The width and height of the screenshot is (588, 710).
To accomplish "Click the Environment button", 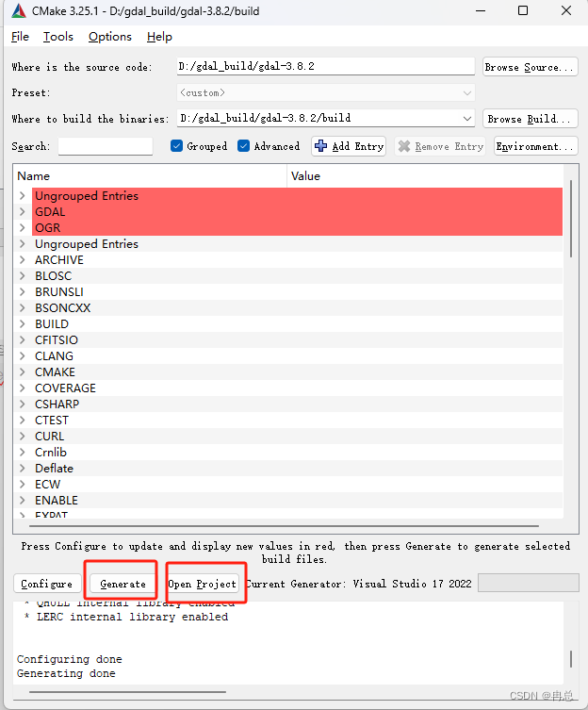I will [536, 146].
